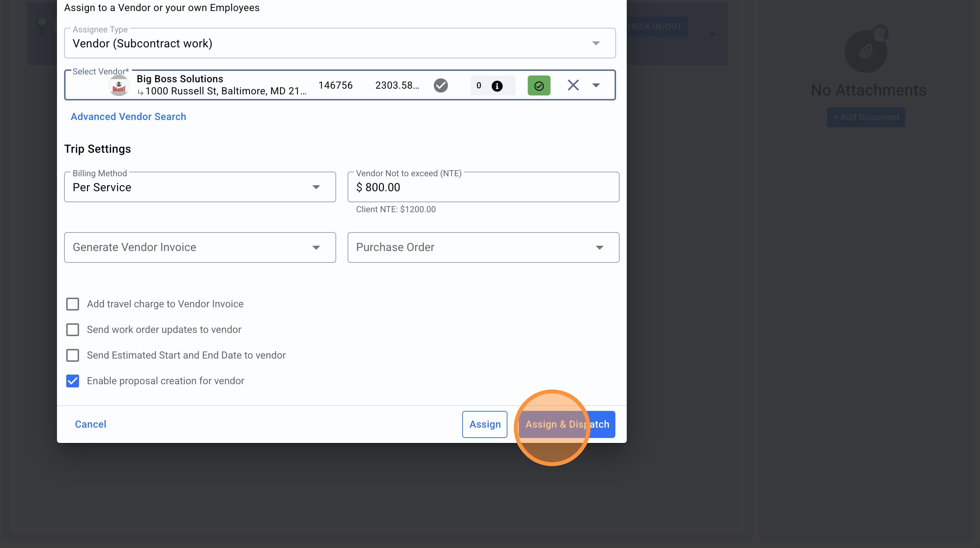Uncheck Enable proposal creation for vendor
This screenshot has height=548, width=980.
73,381
